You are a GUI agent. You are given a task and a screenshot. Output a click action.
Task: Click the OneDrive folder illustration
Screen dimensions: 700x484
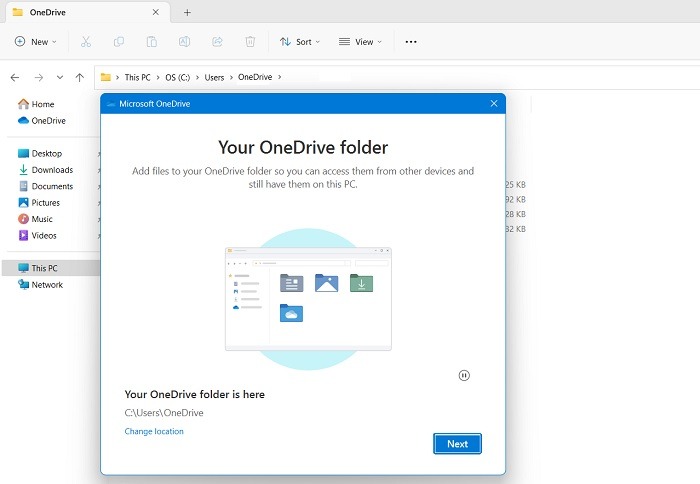pyautogui.click(x=308, y=299)
